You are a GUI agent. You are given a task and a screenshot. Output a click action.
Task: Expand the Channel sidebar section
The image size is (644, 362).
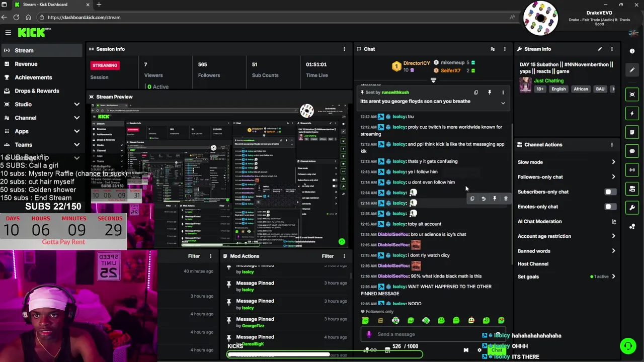[x=76, y=118]
